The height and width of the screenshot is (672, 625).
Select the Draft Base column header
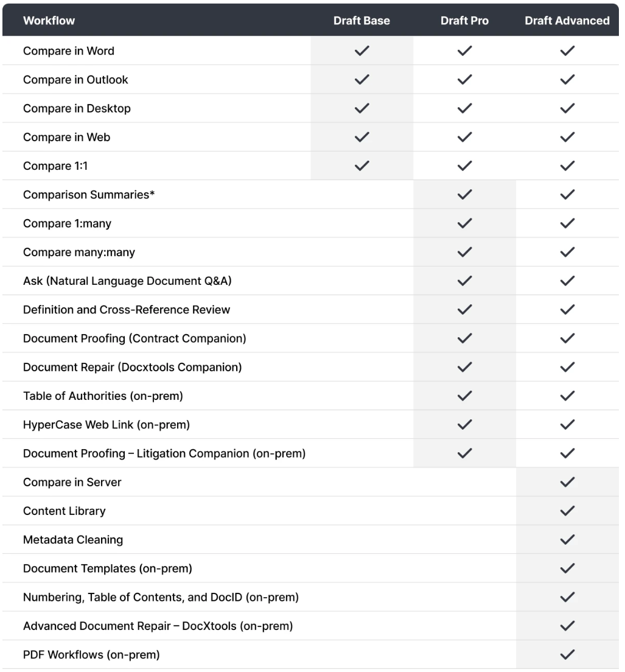[361, 21]
